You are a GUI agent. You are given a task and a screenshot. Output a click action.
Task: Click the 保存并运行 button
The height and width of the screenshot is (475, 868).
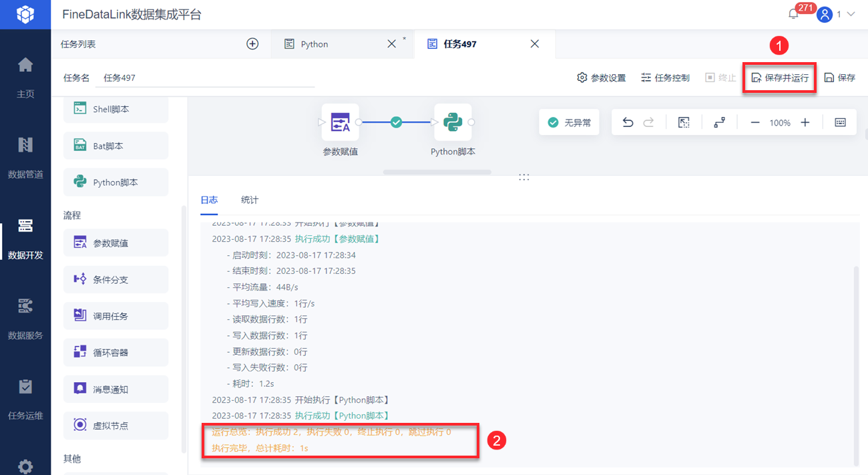(779, 77)
